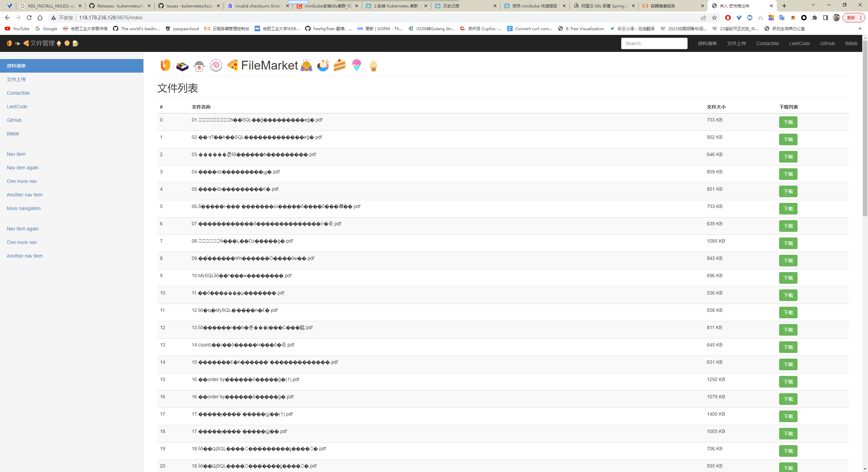Switch to the Releases · kubernetes tab
868x472 pixels.
pyautogui.click(x=120, y=6)
